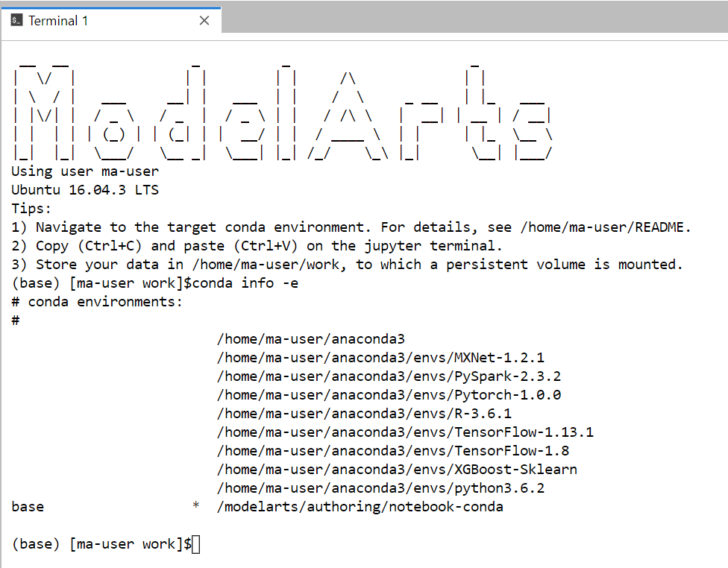Click the '/modelarts/authoring/notebook-conda' path

[360, 507]
